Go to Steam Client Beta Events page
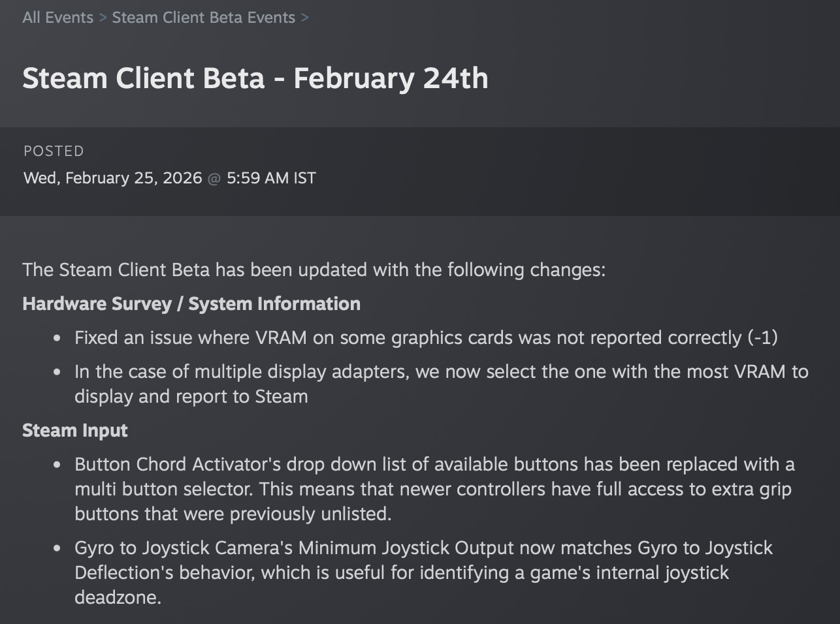Image resolution: width=840 pixels, height=624 pixels. coord(203,18)
